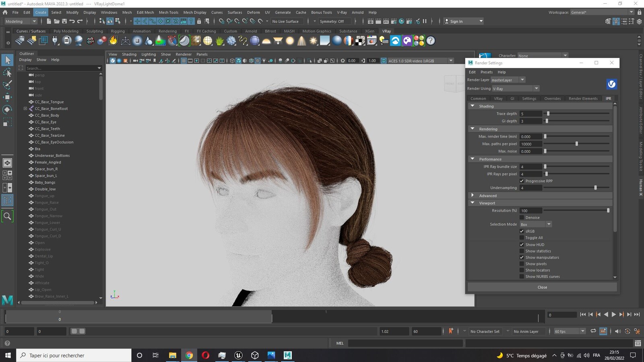Pick the Paint Selection tool
Image resolution: width=644 pixels, height=362 pixels.
pyautogui.click(x=7, y=85)
